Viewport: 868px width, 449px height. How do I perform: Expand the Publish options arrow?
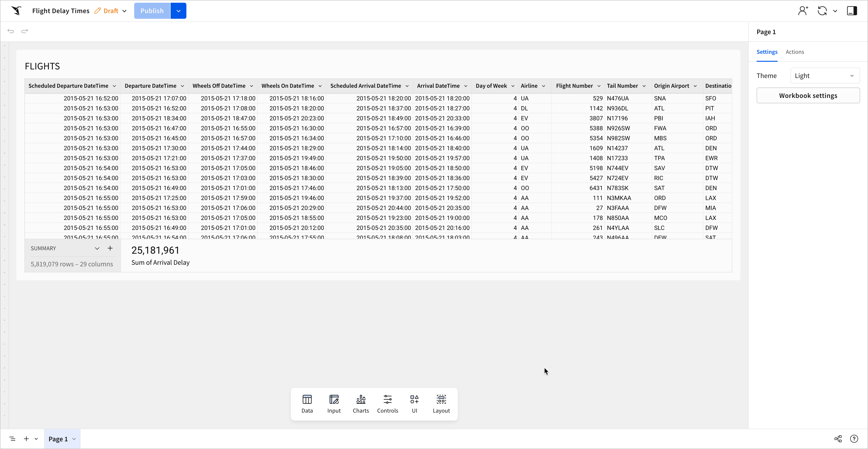[x=178, y=11]
